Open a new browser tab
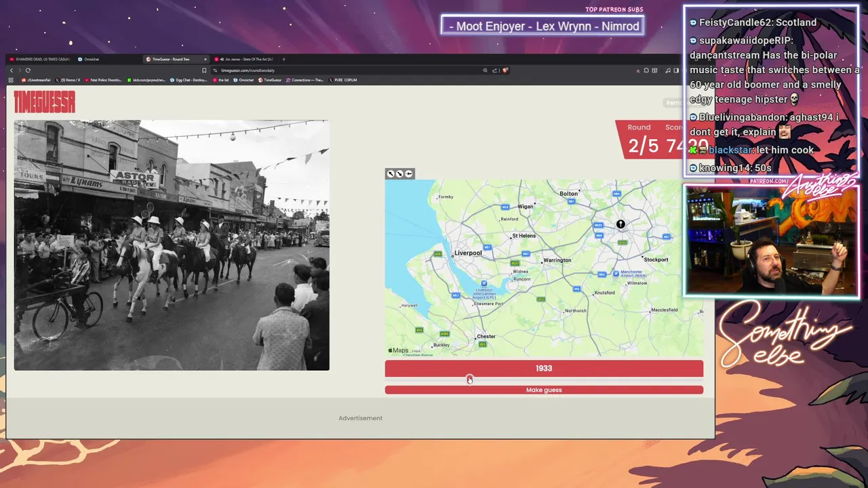The image size is (868, 488). coord(283,59)
